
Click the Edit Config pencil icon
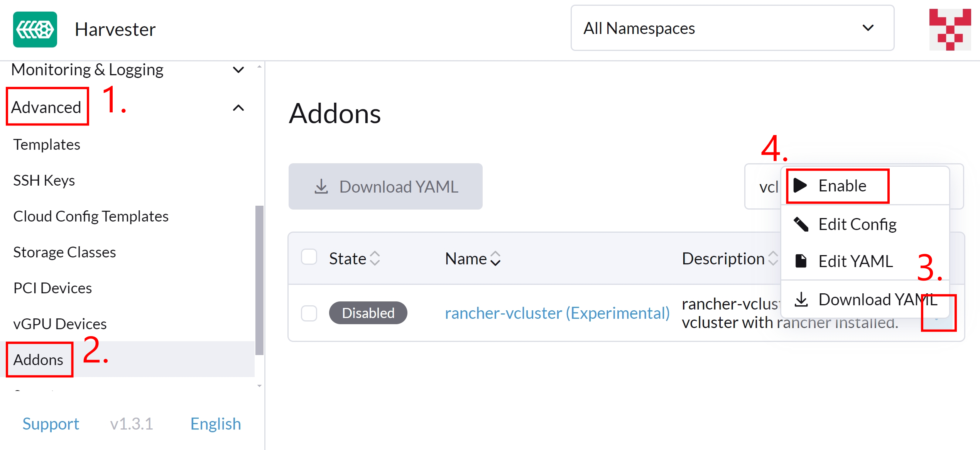[x=801, y=224]
